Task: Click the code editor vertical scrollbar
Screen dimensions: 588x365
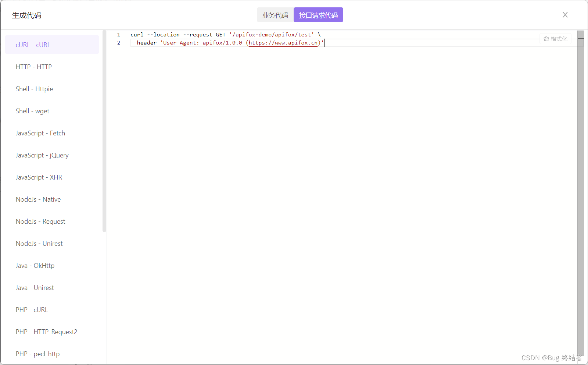Action: [580, 193]
